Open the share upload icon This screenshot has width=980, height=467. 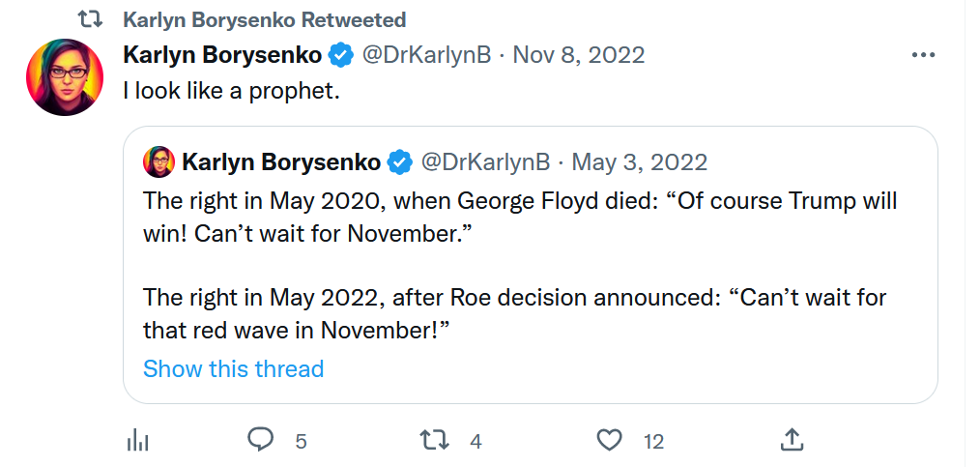[x=792, y=440]
